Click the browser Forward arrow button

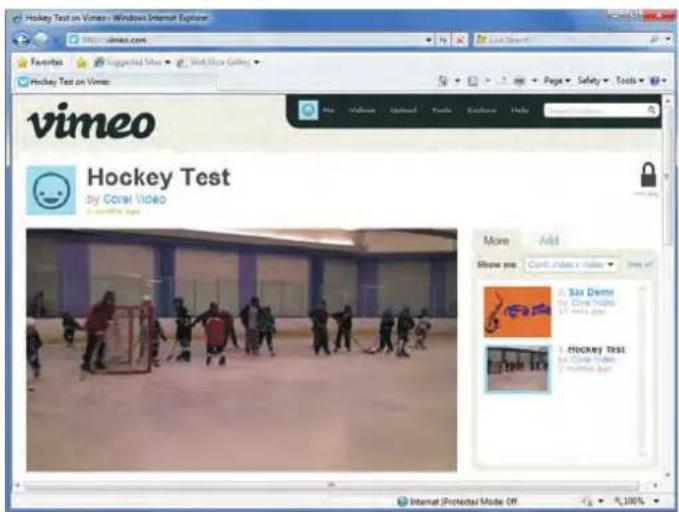pos(41,40)
